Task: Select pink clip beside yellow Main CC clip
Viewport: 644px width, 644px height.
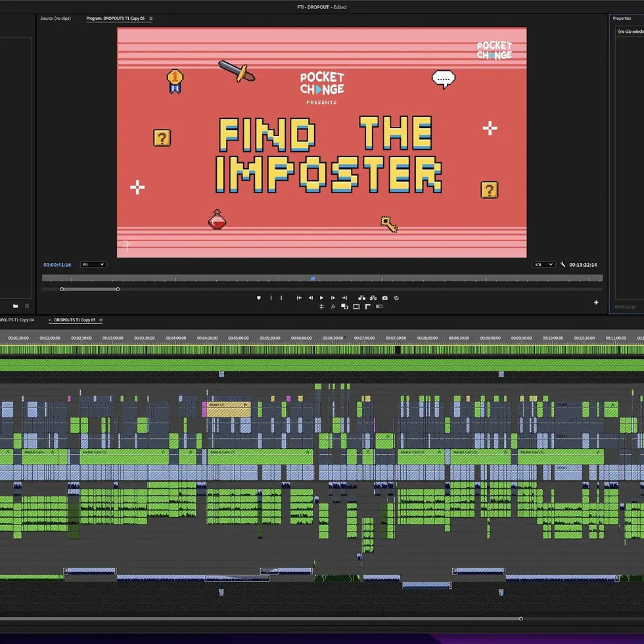Action: pyautogui.click(x=204, y=409)
